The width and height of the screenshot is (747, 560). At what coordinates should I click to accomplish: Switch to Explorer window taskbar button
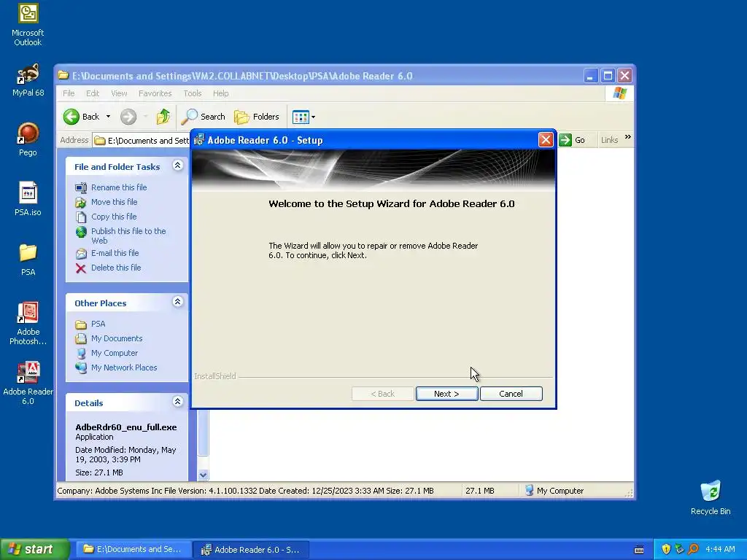[x=133, y=549]
